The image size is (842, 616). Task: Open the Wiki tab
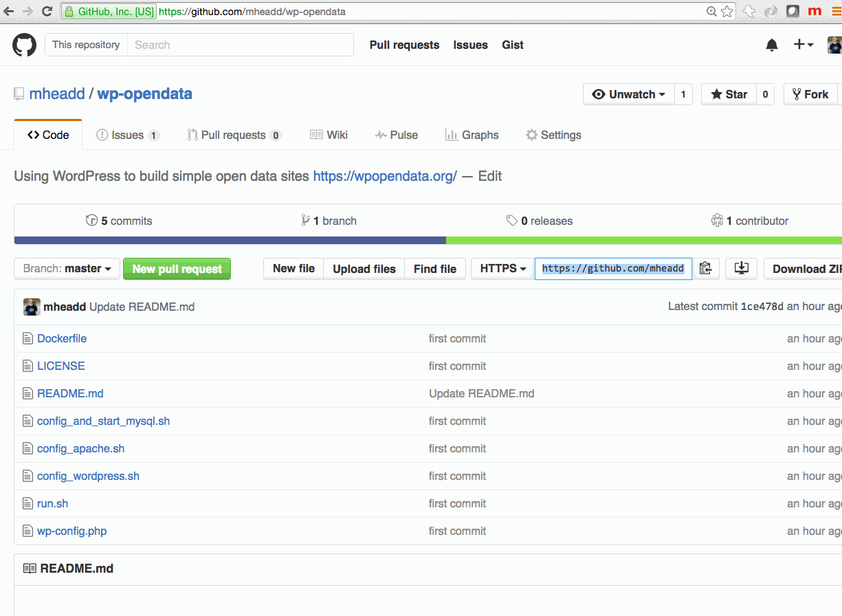[329, 135]
